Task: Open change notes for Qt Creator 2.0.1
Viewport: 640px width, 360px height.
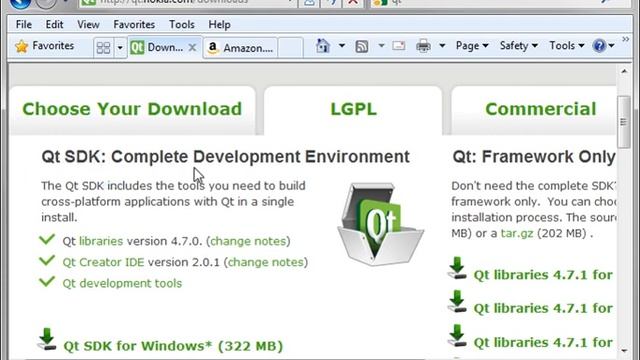Action: [266, 262]
